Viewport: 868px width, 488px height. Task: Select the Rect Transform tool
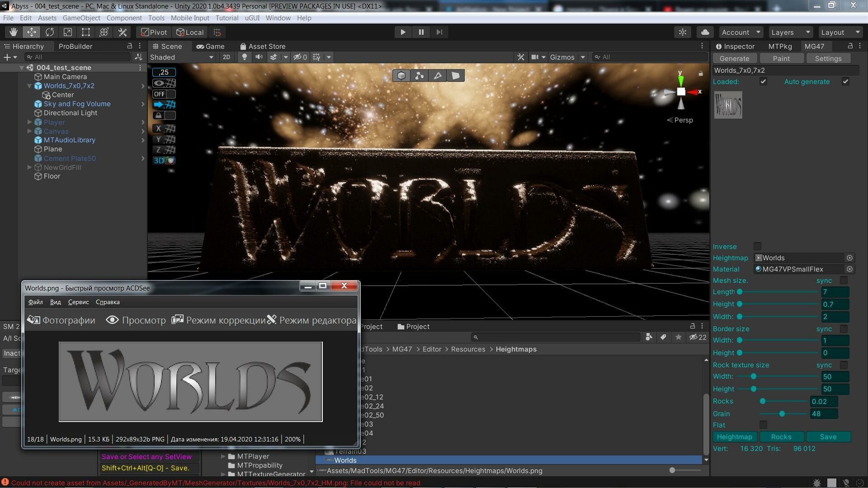[x=86, y=32]
